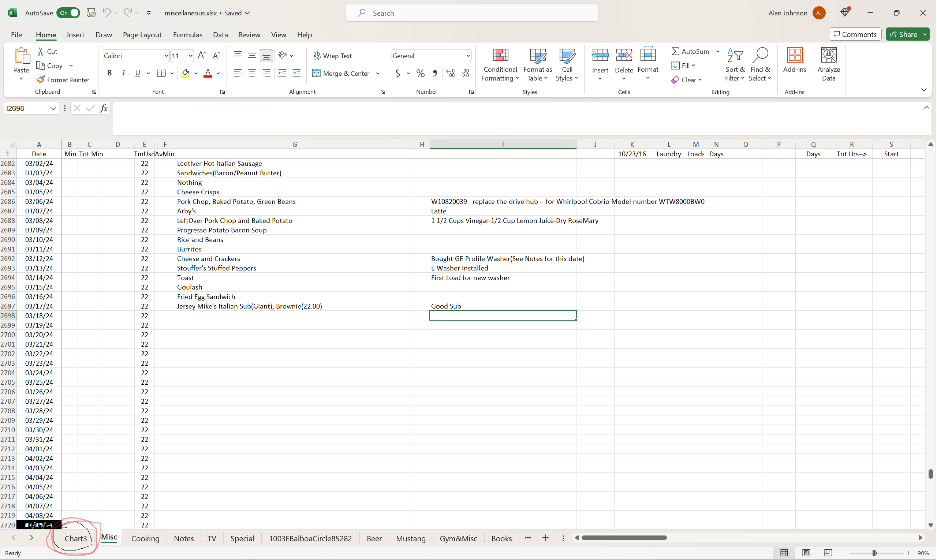Image resolution: width=937 pixels, height=560 pixels.
Task: Switch to the Formulas ribbon tab
Action: pyautogui.click(x=187, y=34)
